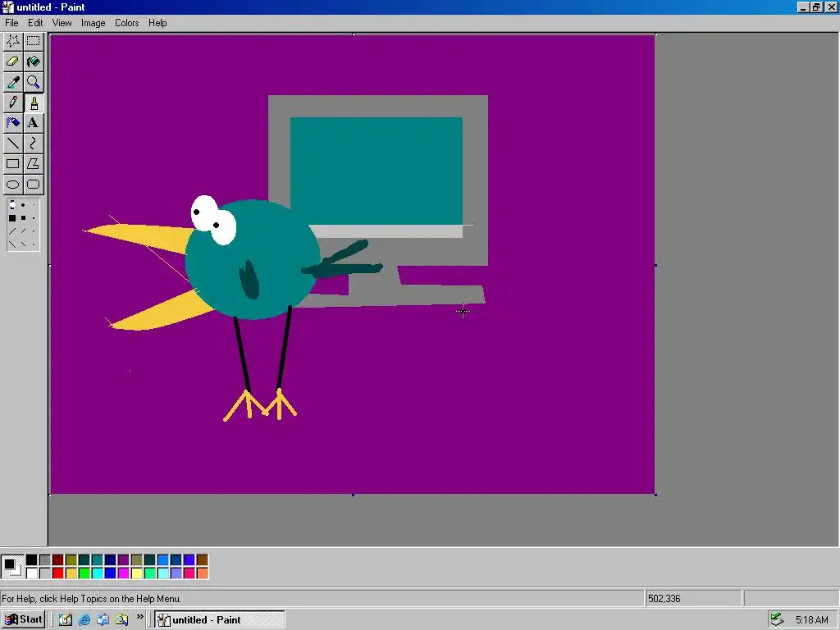
Task: Open the File menu
Action: pyautogui.click(x=11, y=23)
